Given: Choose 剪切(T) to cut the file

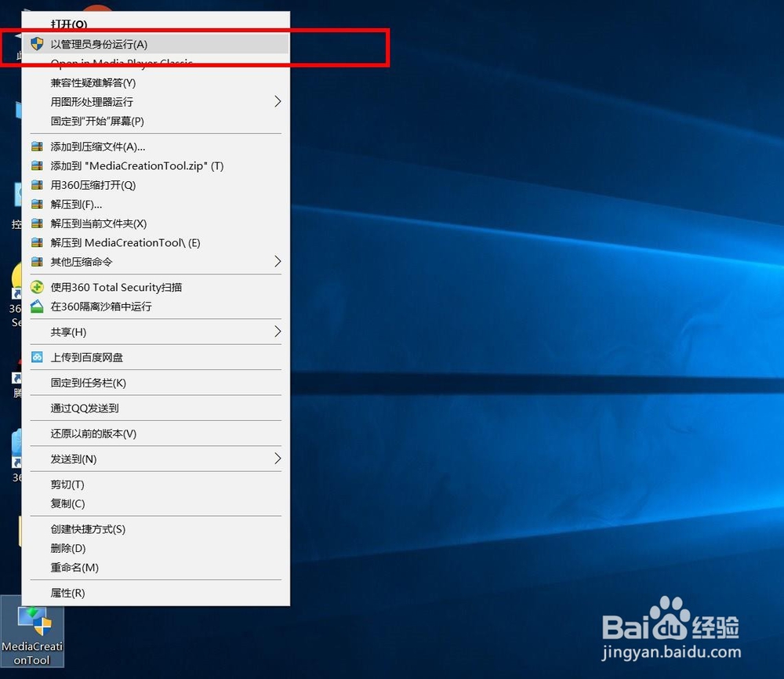Looking at the screenshot, I should pyautogui.click(x=155, y=484).
